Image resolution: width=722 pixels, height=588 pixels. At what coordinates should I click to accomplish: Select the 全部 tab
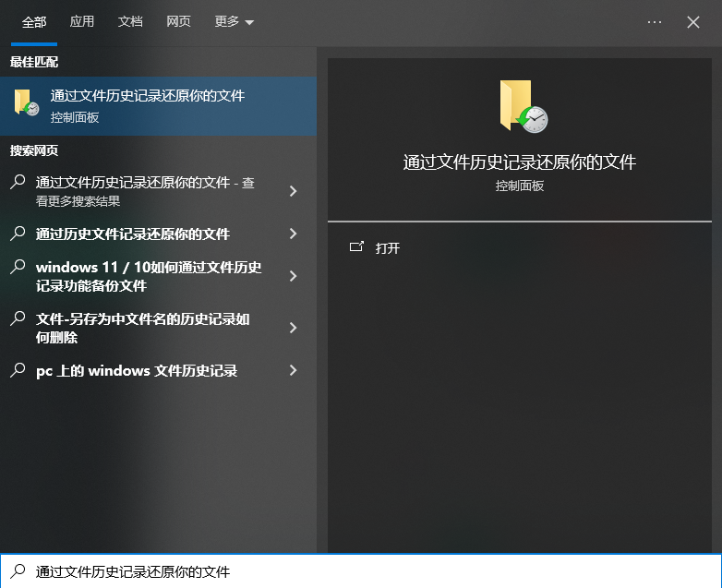point(34,22)
